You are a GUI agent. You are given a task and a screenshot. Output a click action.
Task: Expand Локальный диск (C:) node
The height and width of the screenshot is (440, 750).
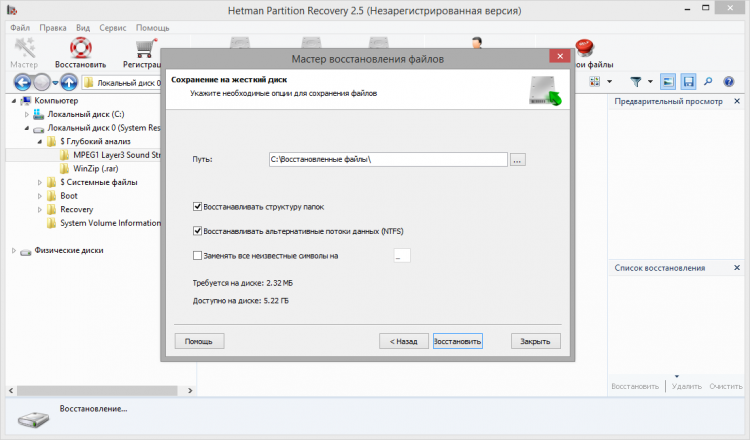pyautogui.click(x=27, y=114)
